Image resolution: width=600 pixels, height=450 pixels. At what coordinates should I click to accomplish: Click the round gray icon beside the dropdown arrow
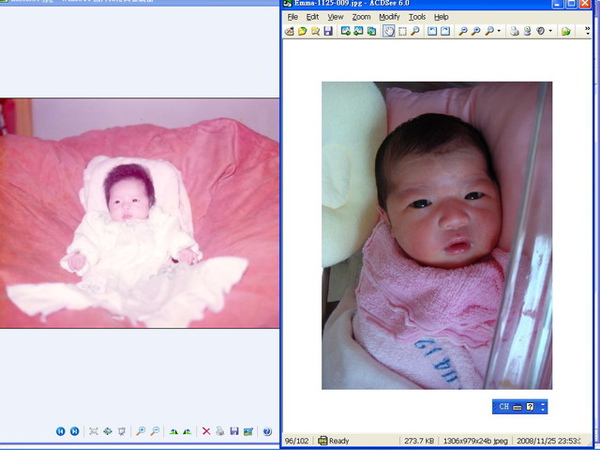pos(540,31)
